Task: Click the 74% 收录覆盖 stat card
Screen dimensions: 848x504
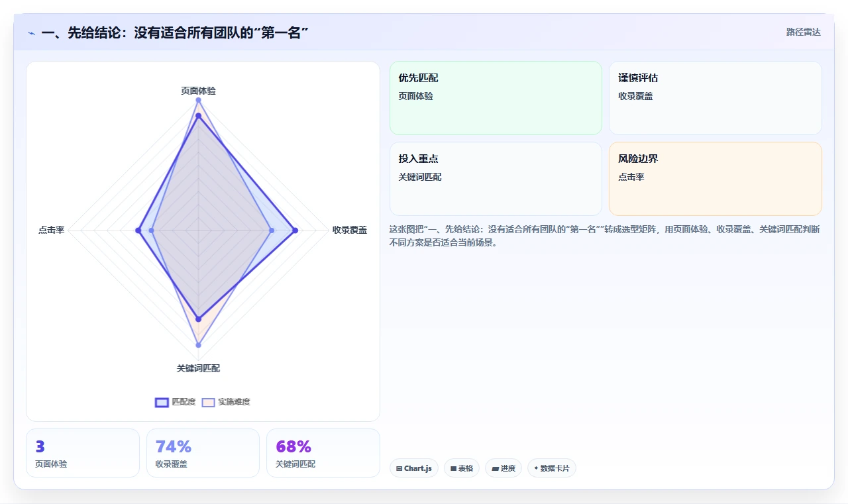Action: coord(203,453)
